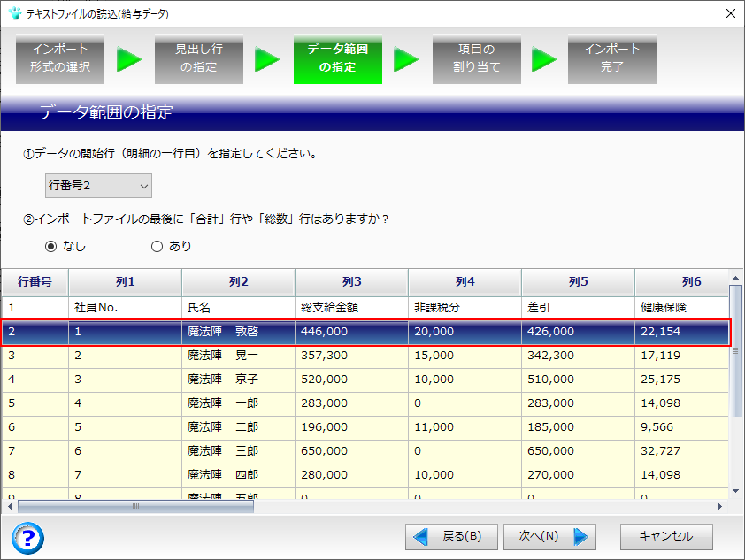Click the green arrow before インポート完了 step
The width and height of the screenshot is (745, 560).
click(544, 59)
